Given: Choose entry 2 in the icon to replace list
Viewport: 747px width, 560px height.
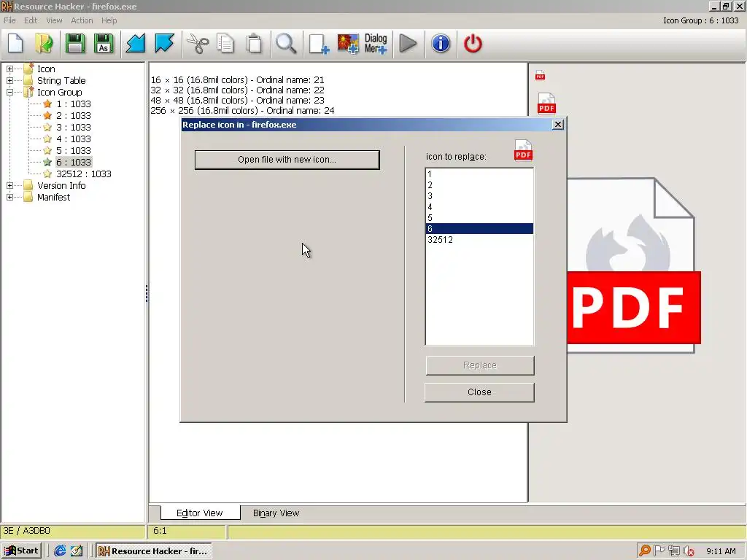Looking at the screenshot, I should pos(479,185).
